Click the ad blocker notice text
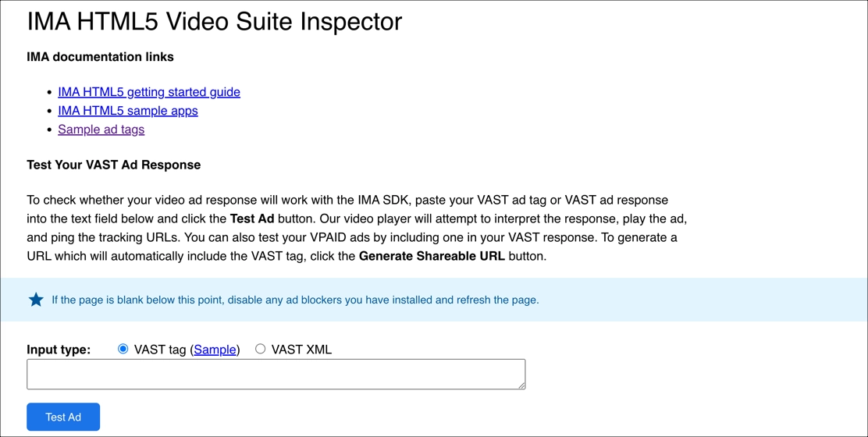The height and width of the screenshot is (437, 868). pyautogui.click(x=295, y=300)
